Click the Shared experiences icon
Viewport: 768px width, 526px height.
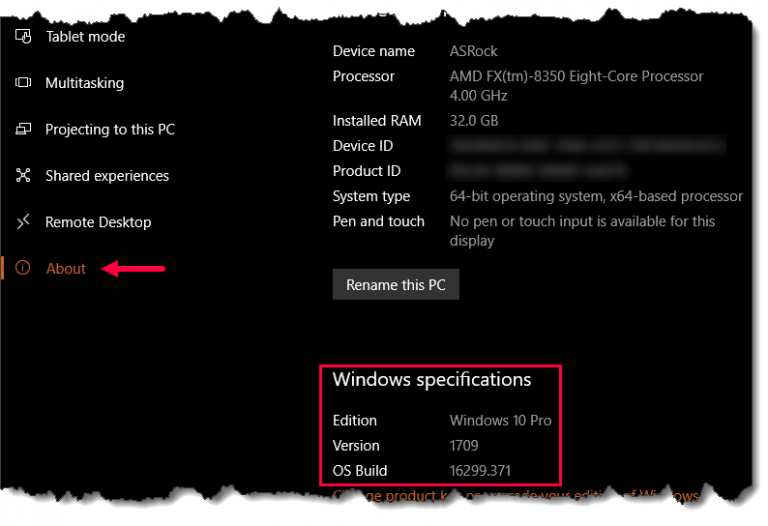pos(23,175)
